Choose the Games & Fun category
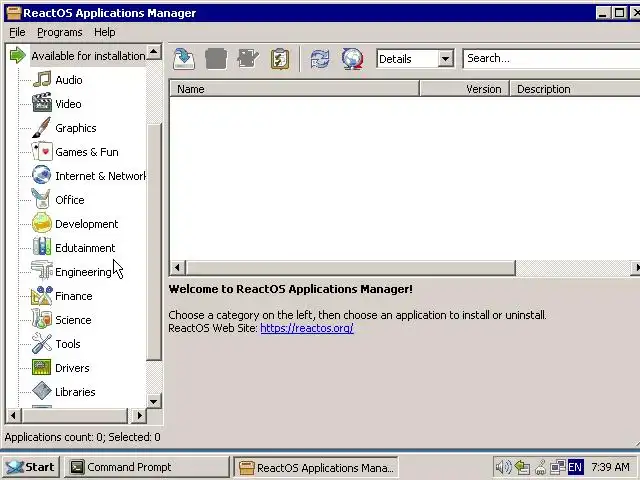Viewport: 640px width, 480px height. click(87, 152)
